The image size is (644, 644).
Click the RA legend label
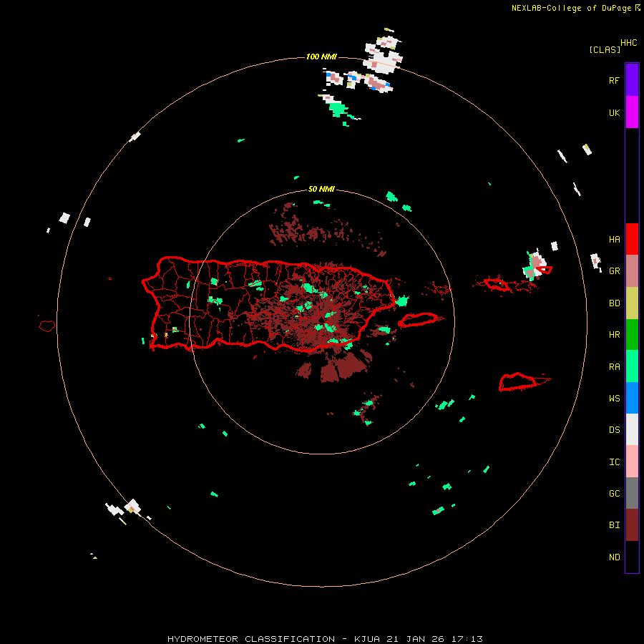tap(614, 367)
